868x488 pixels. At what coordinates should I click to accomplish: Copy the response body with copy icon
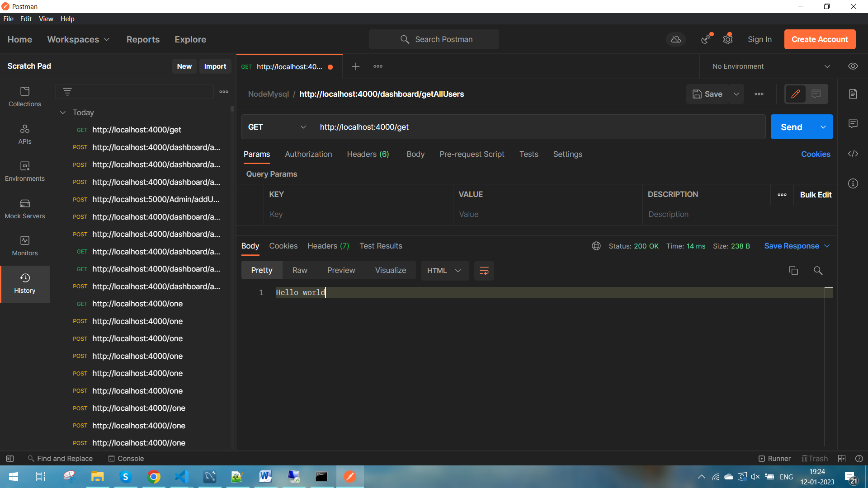click(x=793, y=271)
